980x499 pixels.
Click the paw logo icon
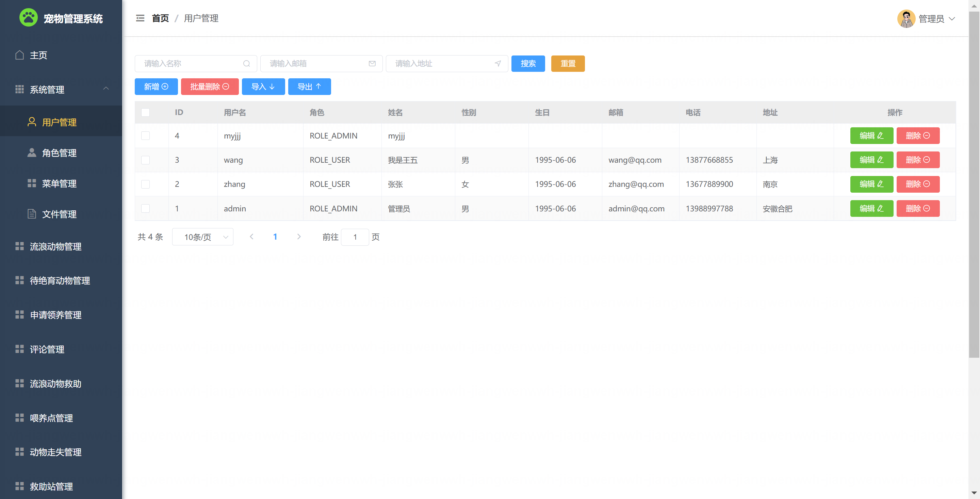(29, 18)
